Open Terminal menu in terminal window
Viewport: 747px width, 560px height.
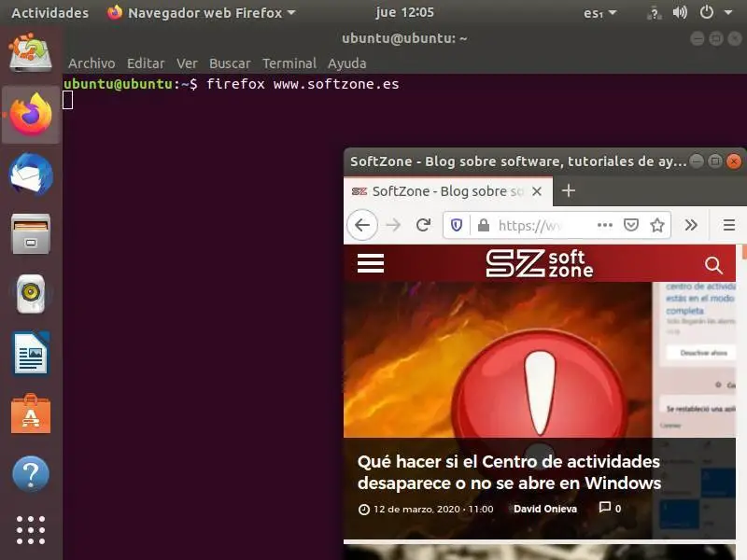(x=289, y=63)
